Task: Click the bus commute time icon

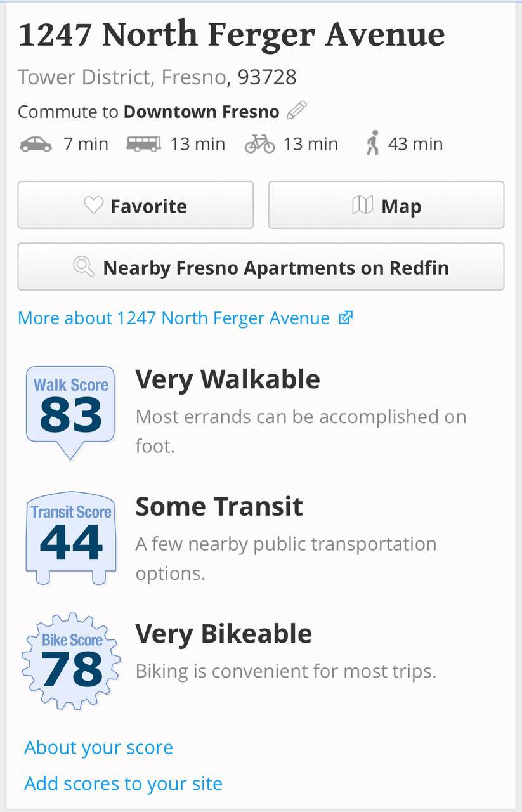Action: (143, 144)
